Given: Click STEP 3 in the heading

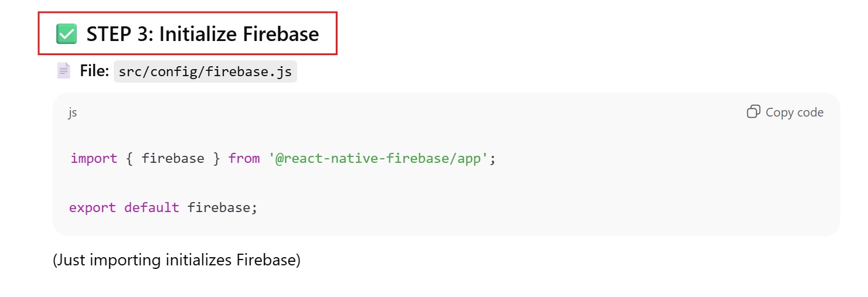Looking at the screenshot, I should (119, 34).
